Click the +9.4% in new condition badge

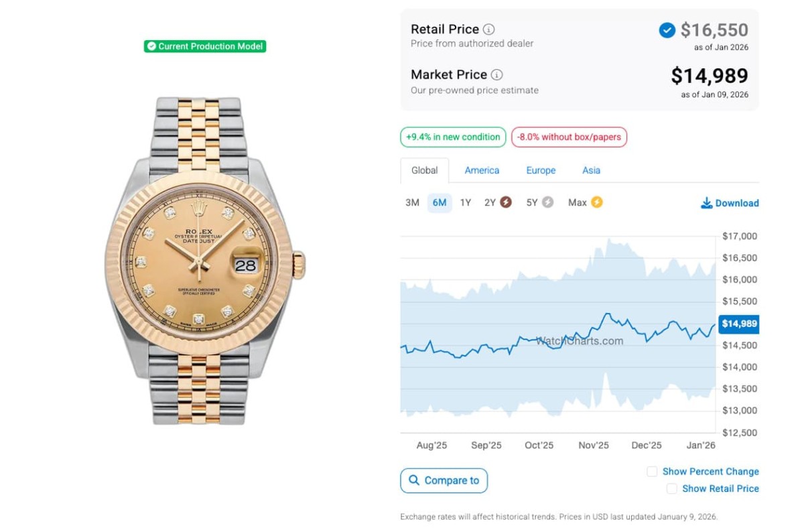click(453, 137)
